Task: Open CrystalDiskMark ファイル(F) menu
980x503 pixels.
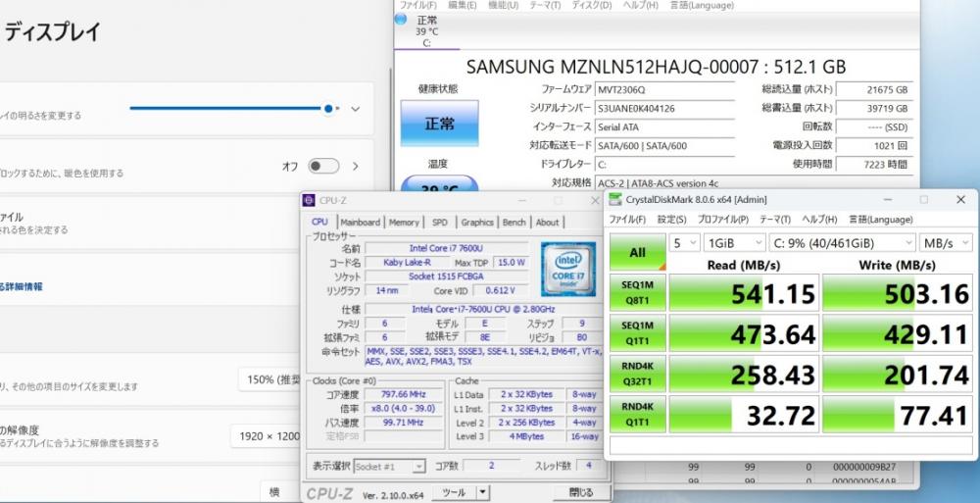Action: [627, 220]
